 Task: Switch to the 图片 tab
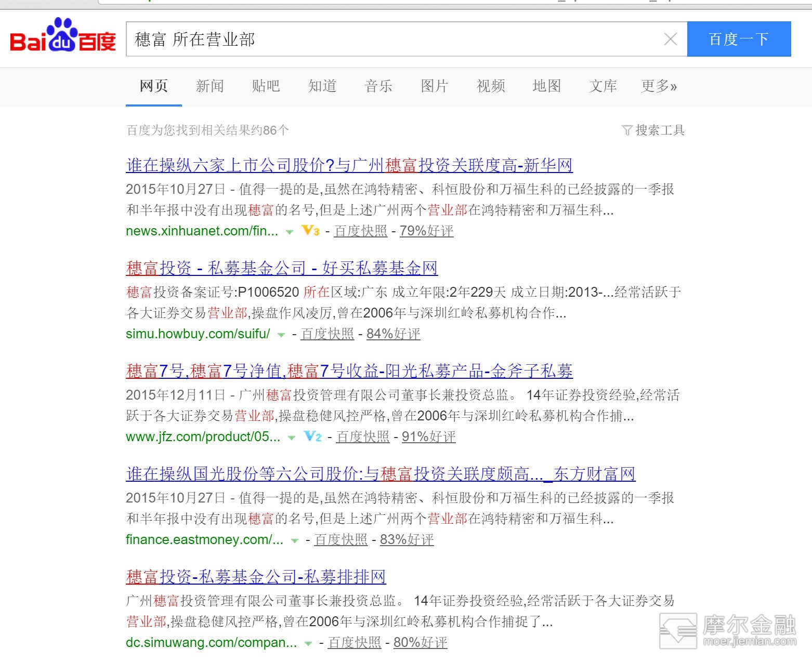434,86
